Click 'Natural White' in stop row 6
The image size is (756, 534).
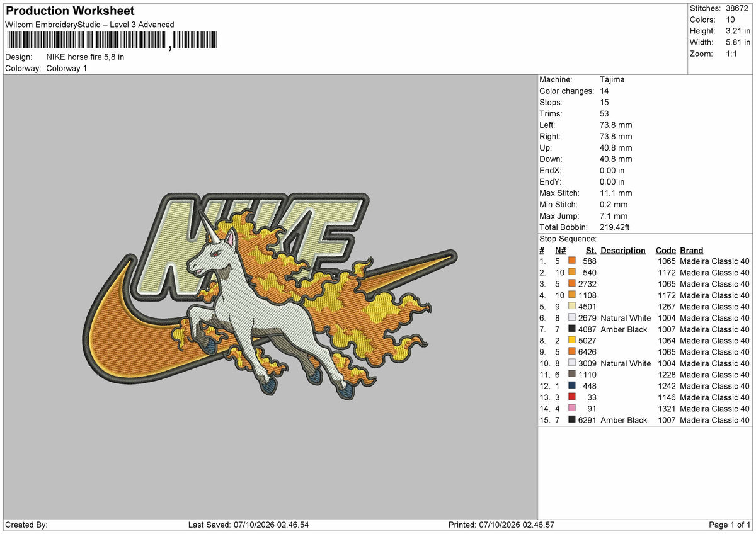[626, 318]
